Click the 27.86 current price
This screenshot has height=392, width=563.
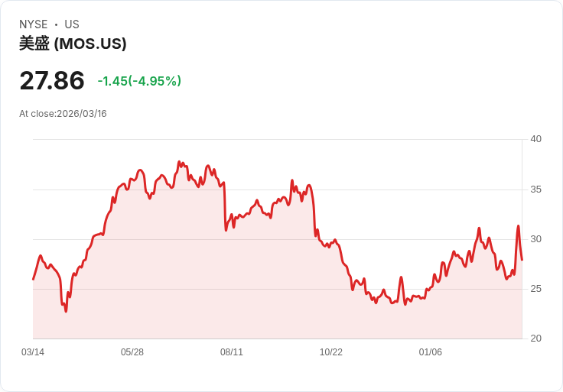(52, 81)
